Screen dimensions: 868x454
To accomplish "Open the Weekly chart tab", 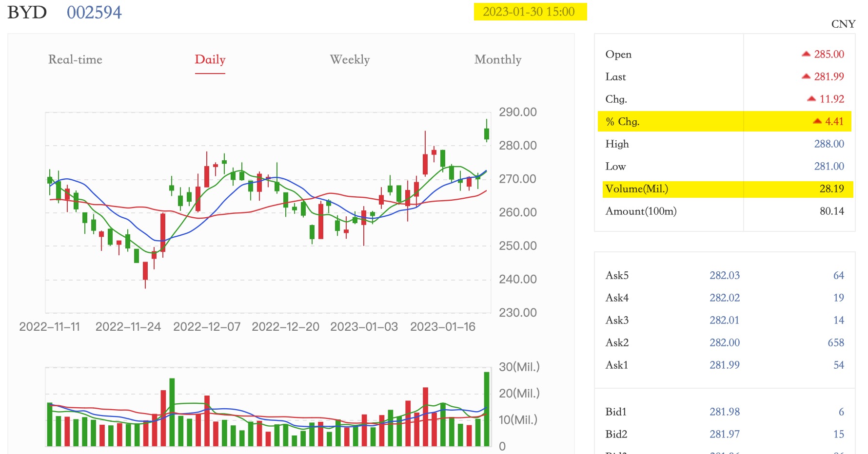I will (350, 59).
